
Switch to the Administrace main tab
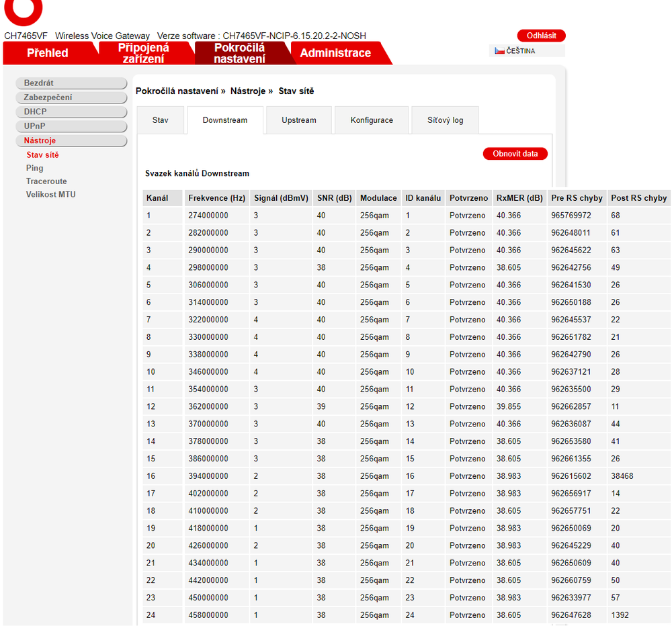coord(335,53)
